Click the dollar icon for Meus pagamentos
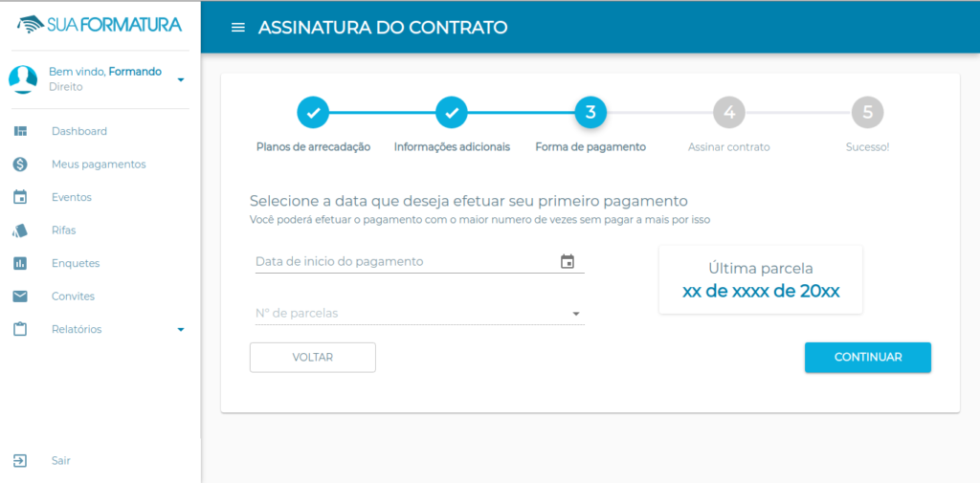Image resolution: width=980 pixels, height=483 pixels. tap(20, 165)
